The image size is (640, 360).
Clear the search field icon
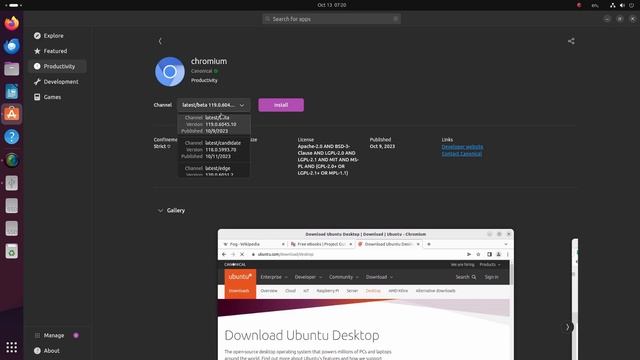pos(396,19)
